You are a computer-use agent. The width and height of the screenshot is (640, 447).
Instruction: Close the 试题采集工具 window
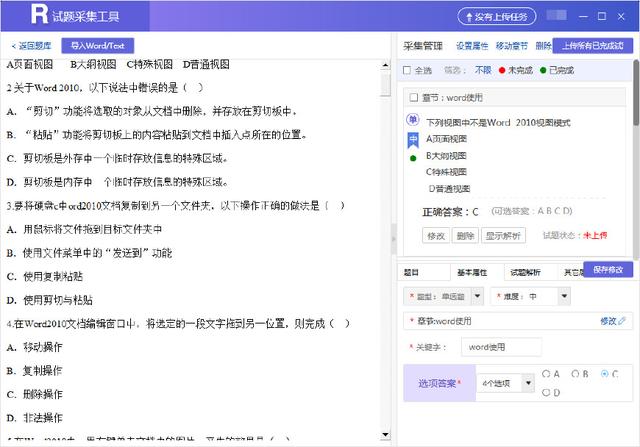pos(621,16)
